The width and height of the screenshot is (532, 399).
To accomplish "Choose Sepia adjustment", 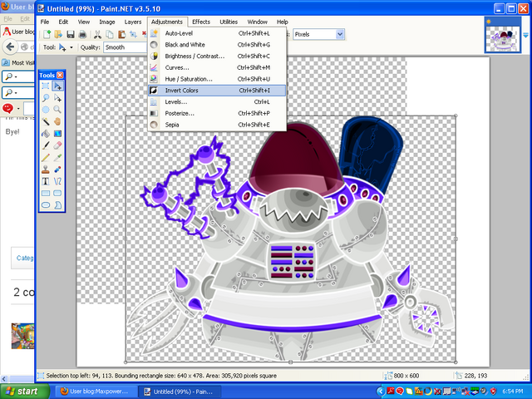I will [217, 125].
